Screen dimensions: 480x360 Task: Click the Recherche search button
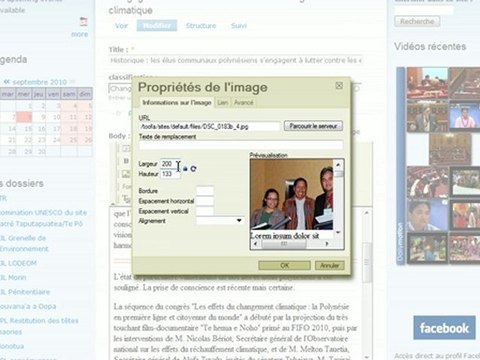[x=417, y=21]
